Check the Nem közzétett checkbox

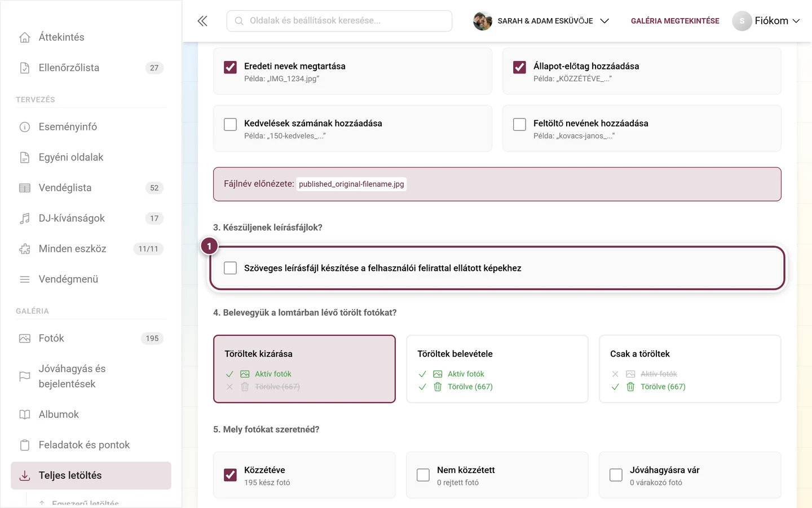pyautogui.click(x=423, y=475)
